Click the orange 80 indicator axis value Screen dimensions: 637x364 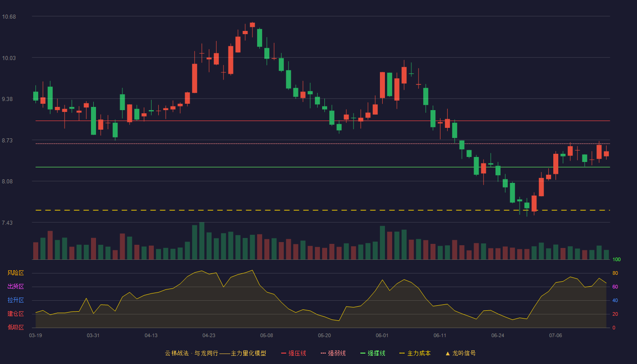click(x=615, y=273)
